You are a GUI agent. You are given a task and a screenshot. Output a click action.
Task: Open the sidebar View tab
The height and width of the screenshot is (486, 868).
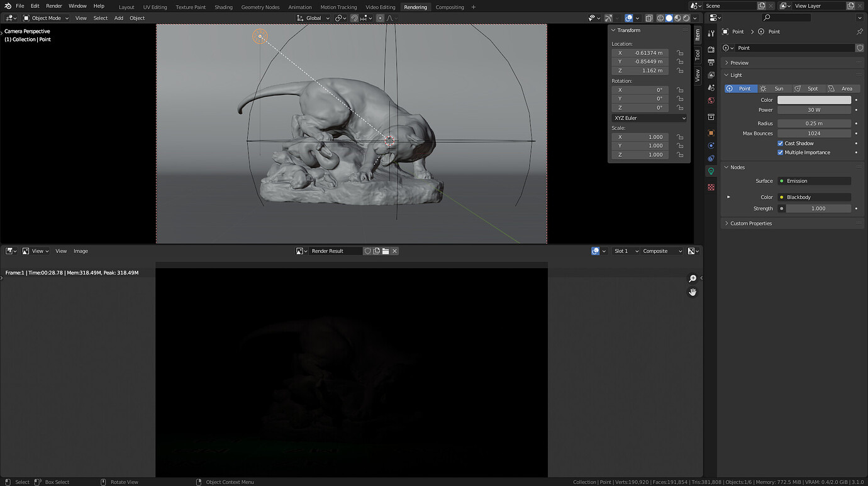697,76
